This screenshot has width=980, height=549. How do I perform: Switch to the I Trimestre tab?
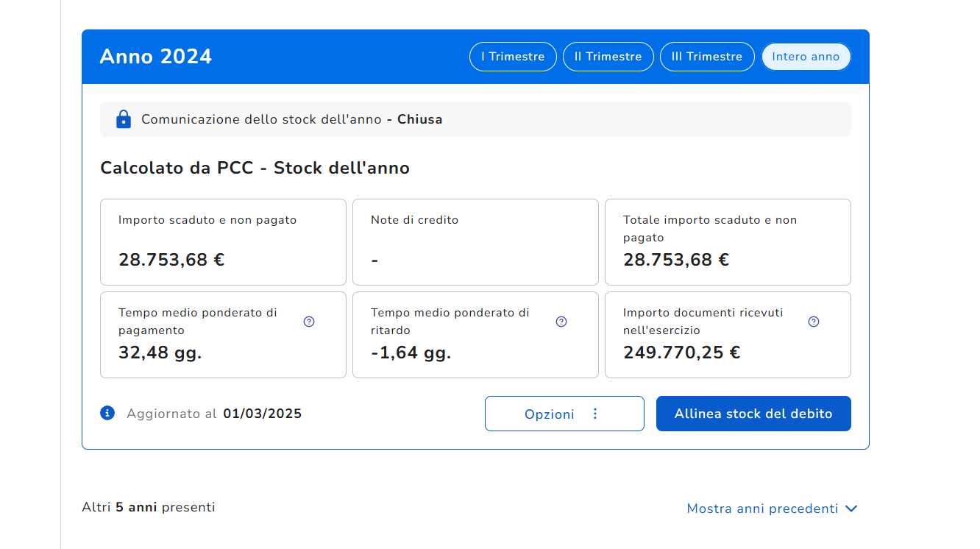[x=513, y=57]
